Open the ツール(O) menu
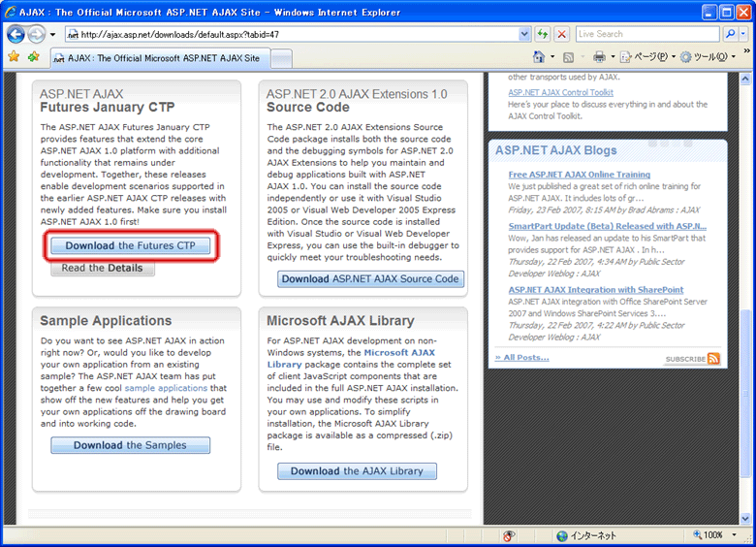 708,57
